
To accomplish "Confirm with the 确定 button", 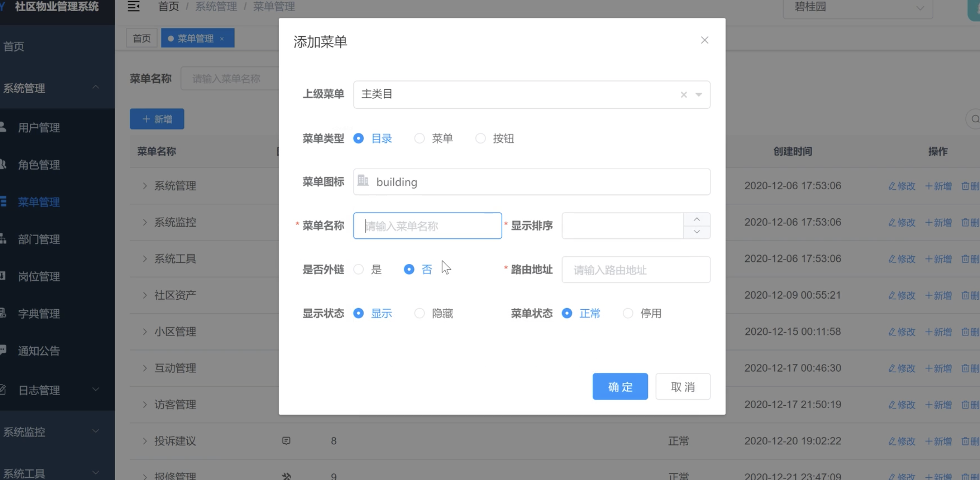I will tap(620, 387).
